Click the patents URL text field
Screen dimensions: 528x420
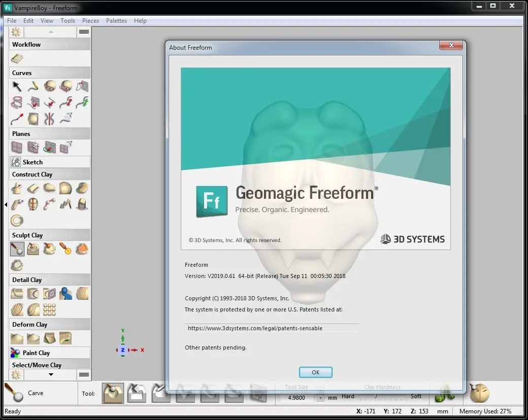pos(272,328)
